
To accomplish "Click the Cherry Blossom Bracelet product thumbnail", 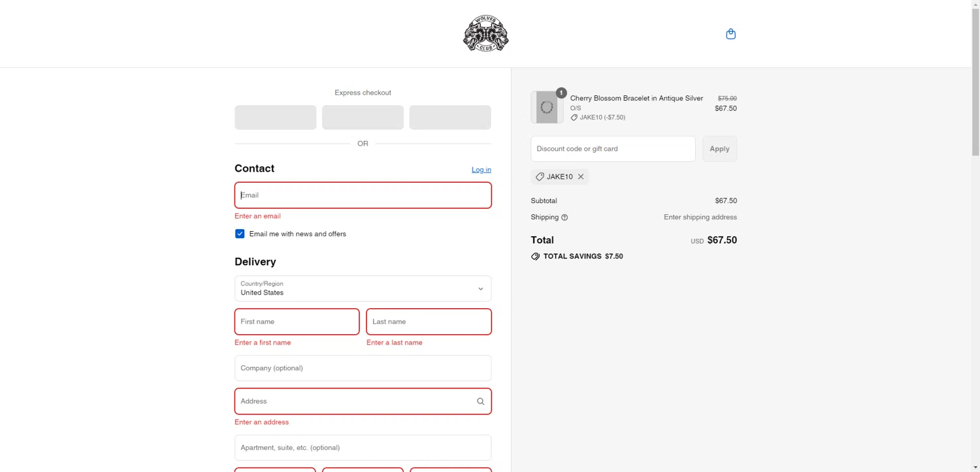I will point(547,108).
